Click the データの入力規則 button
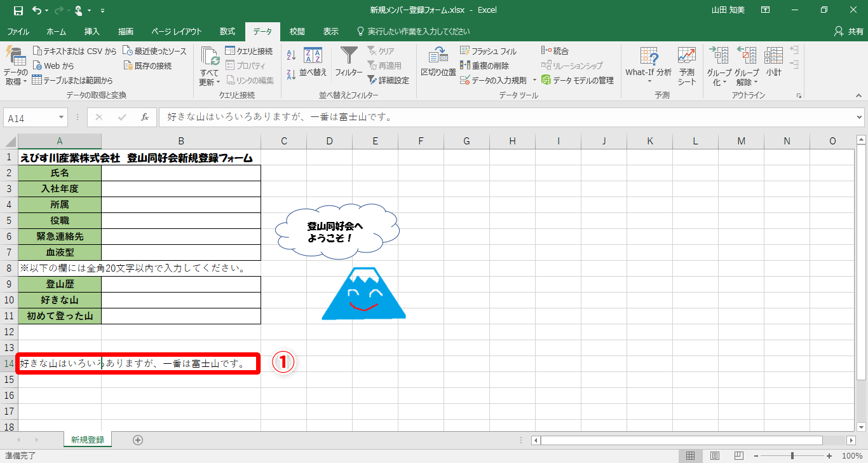Image resolution: width=868 pixels, height=463 pixels. pyautogui.click(x=494, y=80)
